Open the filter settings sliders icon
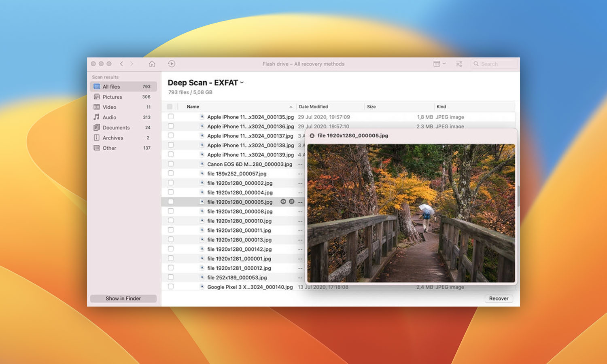 click(459, 64)
